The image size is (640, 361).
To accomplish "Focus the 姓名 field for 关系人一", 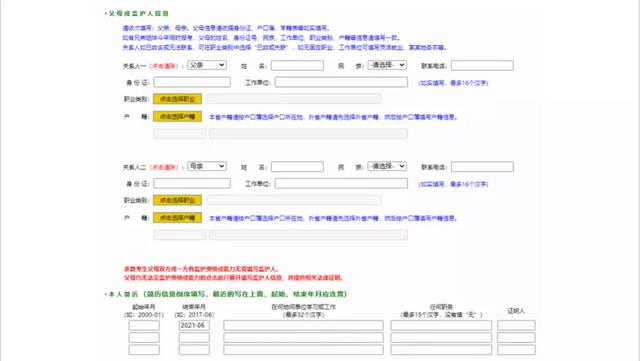I will coord(297,65).
